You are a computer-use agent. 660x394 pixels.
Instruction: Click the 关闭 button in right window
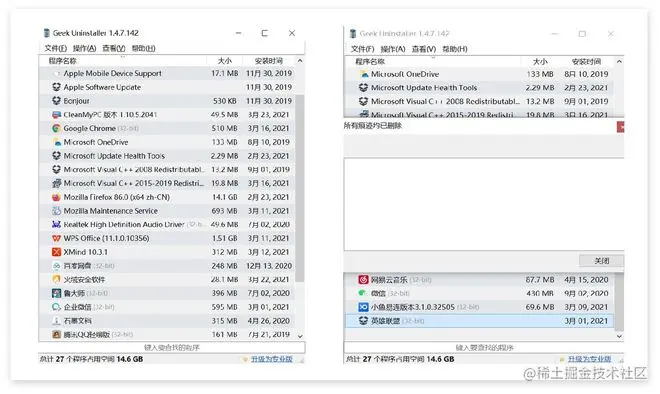(601, 261)
